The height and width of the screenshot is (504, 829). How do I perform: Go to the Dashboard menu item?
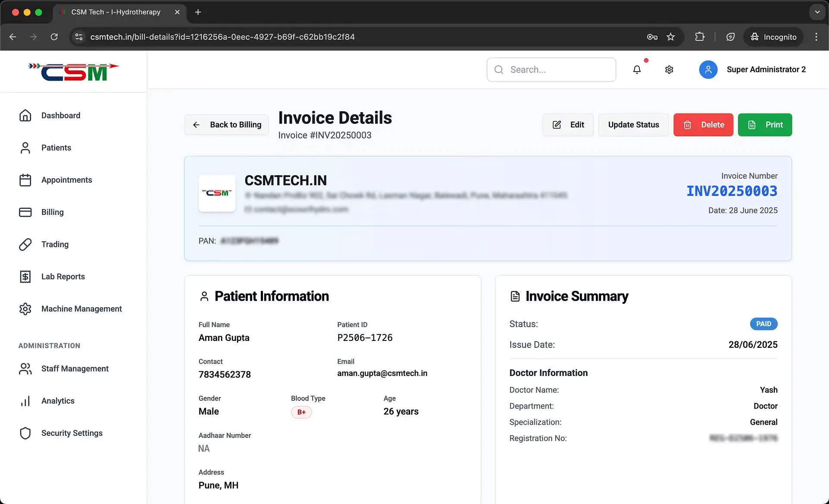(61, 115)
